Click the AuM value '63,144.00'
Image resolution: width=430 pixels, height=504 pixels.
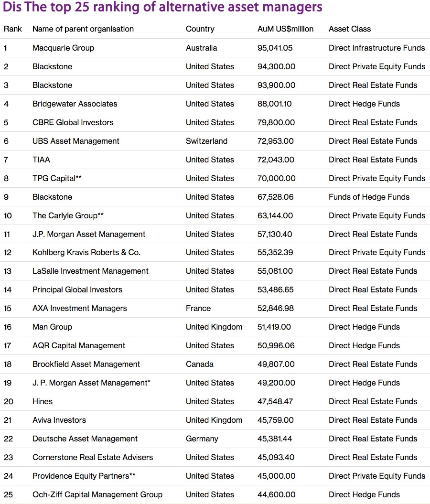point(275,215)
